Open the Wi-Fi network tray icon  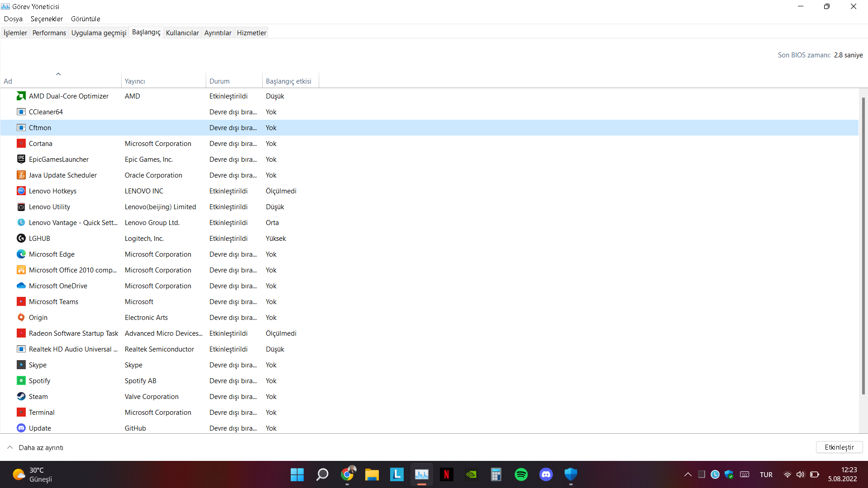pos(787,474)
